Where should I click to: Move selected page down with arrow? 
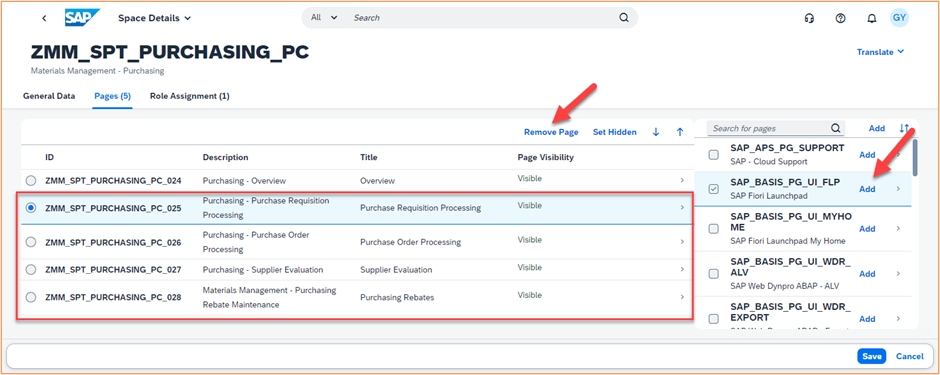click(656, 132)
